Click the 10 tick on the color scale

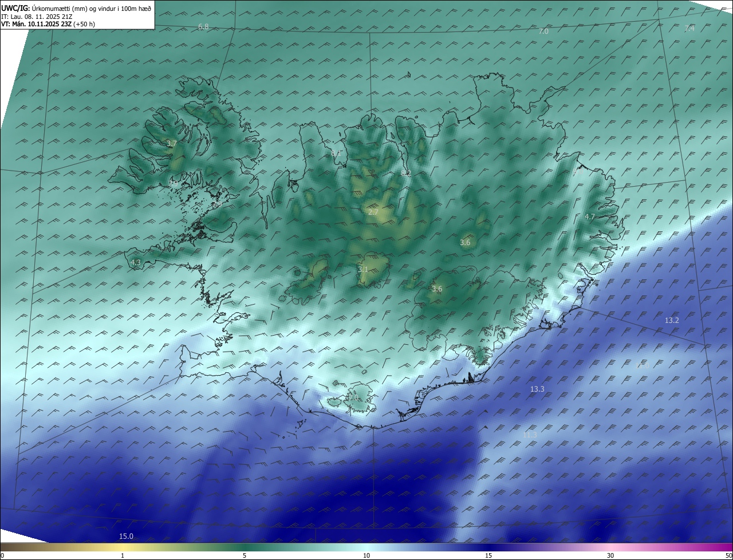coord(366,555)
